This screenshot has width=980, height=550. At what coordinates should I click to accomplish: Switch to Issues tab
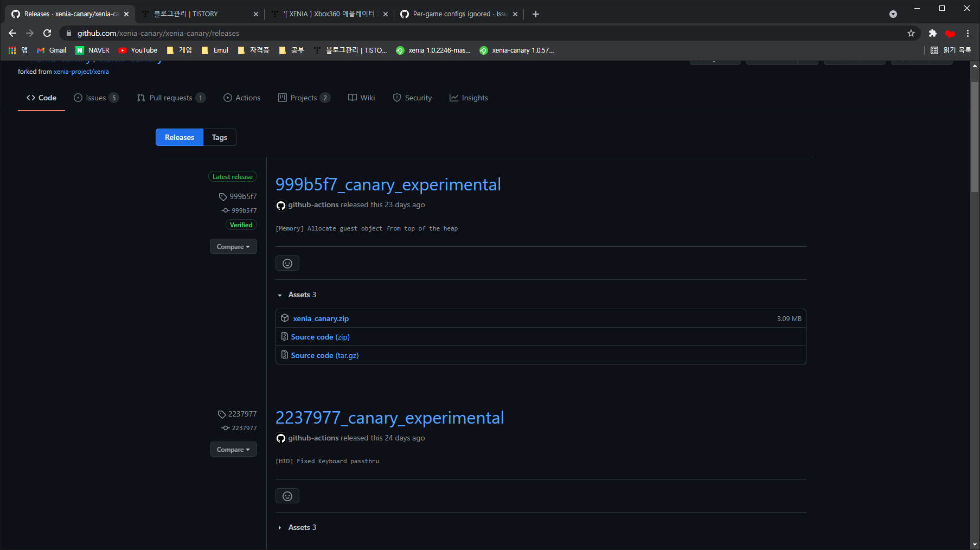tap(96, 98)
